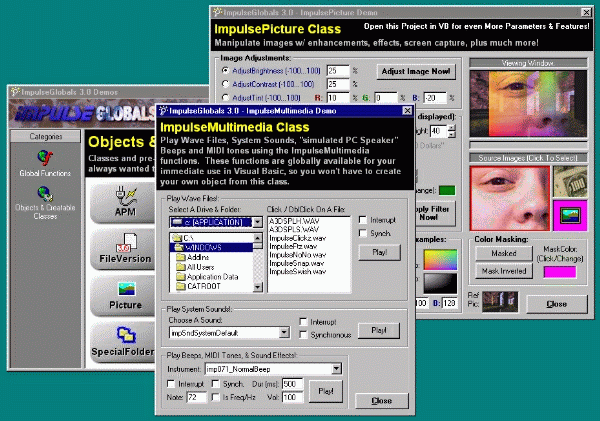Select the Adjust Brightness radio option
The height and width of the screenshot is (421, 600).
coord(225,70)
